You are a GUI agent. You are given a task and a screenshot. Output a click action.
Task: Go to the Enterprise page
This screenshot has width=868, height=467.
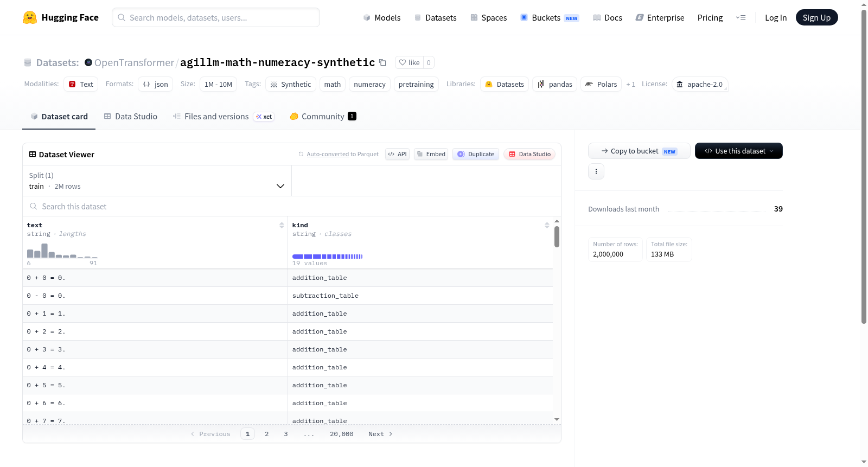(660, 17)
